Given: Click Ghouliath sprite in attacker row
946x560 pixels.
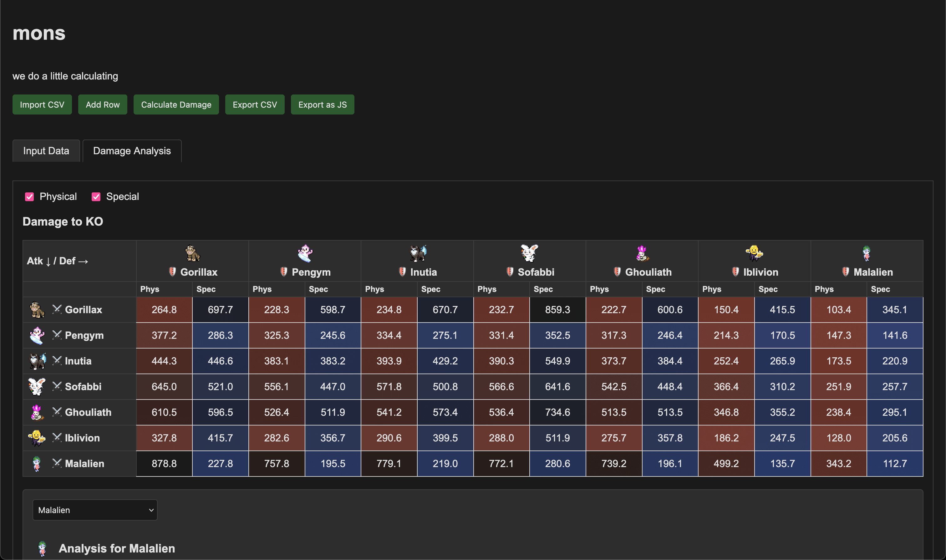Looking at the screenshot, I should 37,412.
